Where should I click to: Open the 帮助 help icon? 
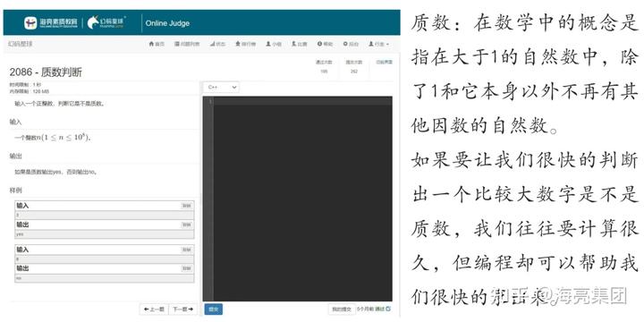tap(319, 44)
